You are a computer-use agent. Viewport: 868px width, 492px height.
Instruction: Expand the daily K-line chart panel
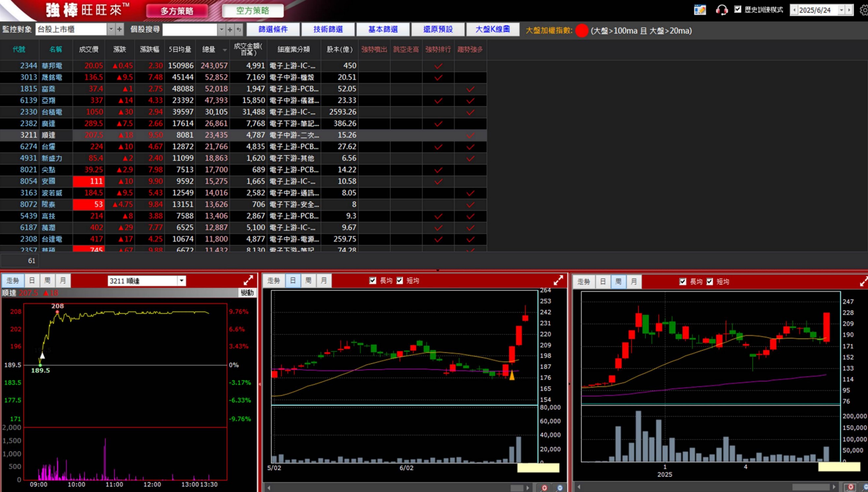(558, 280)
